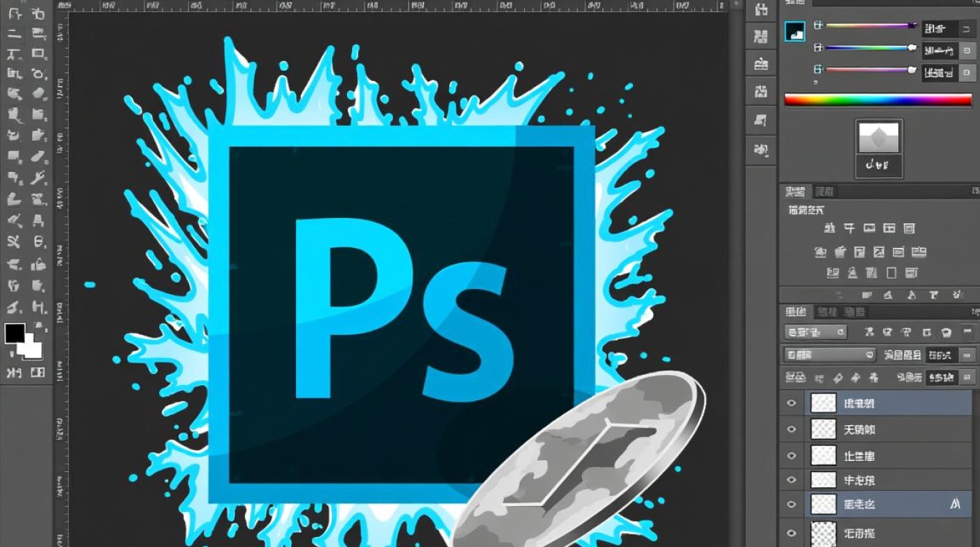Hide the bottom layer using its eye icon
This screenshot has width=980, height=547.
tap(792, 531)
